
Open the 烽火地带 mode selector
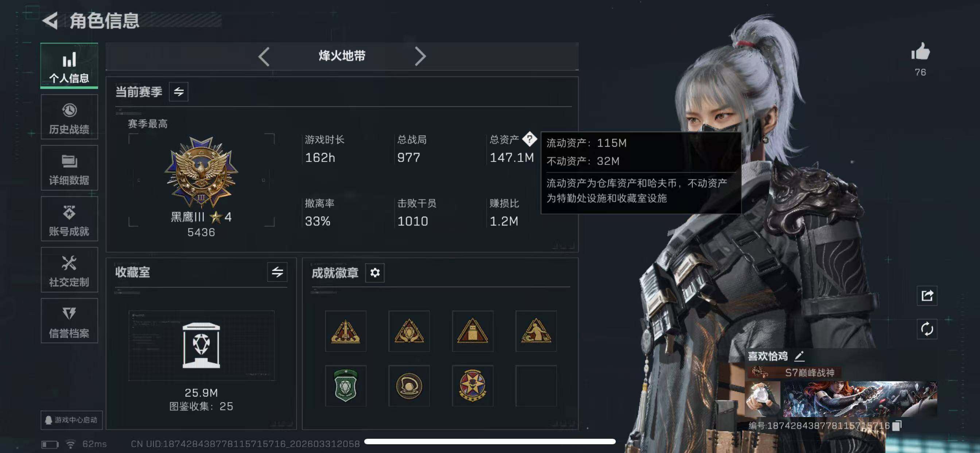point(342,56)
